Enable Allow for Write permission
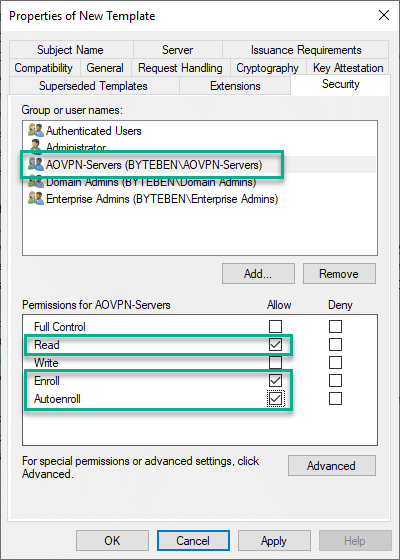Viewport: 400px width, 560px height. click(x=275, y=362)
